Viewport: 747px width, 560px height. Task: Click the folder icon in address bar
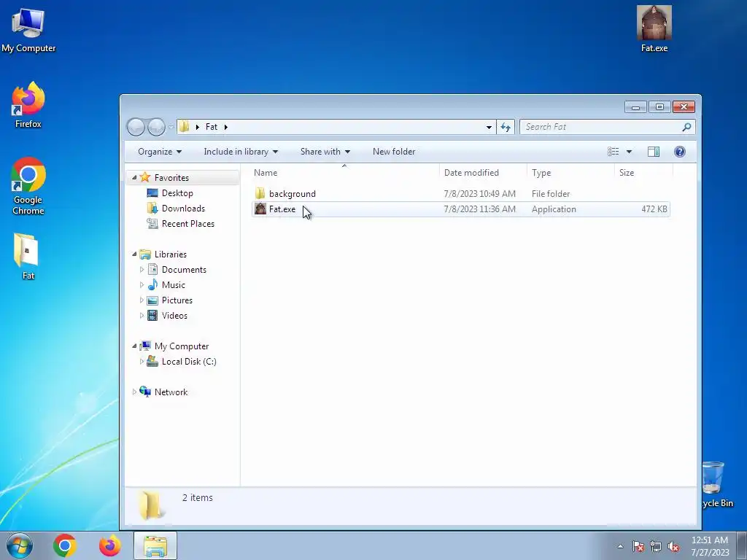tap(185, 127)
